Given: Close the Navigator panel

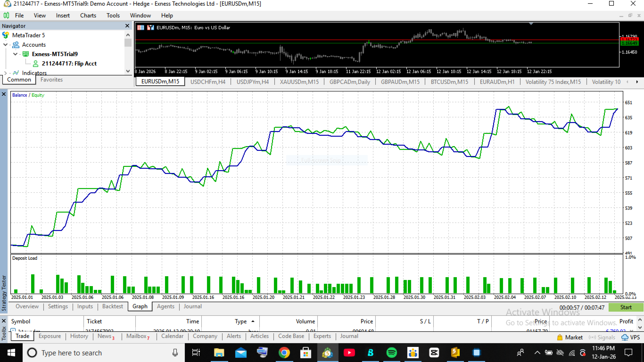Looking at the screenshot, I should click(127, 26).
